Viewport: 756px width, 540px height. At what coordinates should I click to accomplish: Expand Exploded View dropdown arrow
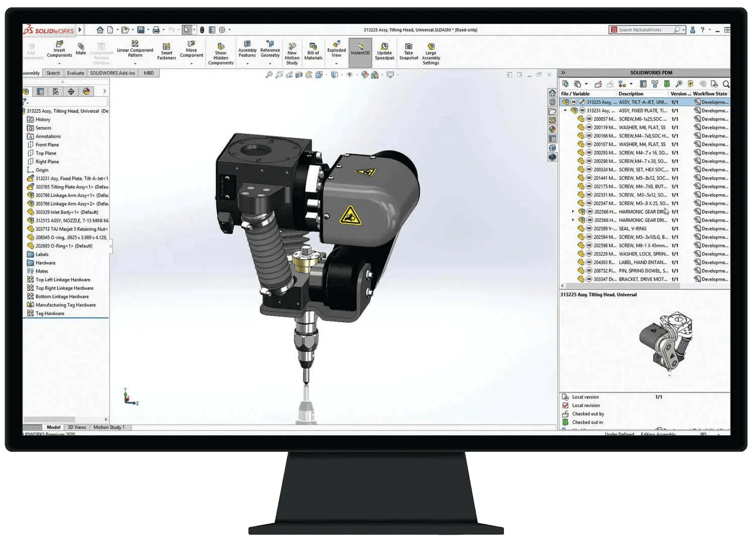click(337, 64)
